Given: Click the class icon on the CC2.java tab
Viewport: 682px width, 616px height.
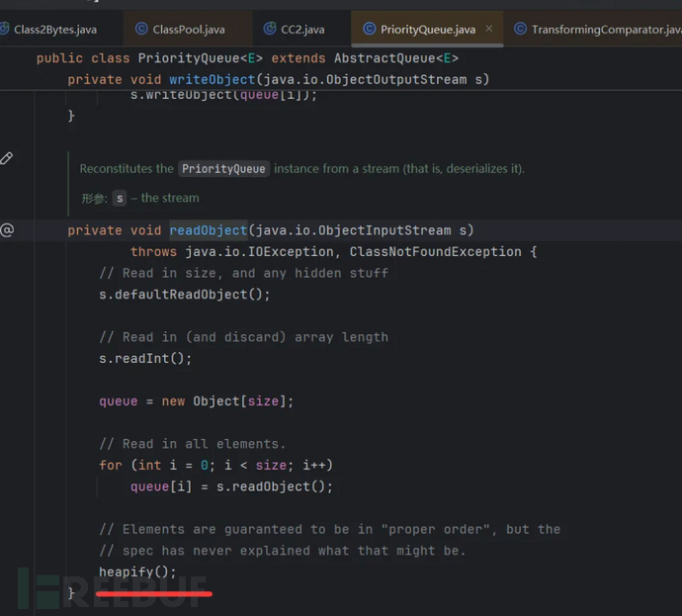Looking at the screenshot, I should tap(272, 30).
